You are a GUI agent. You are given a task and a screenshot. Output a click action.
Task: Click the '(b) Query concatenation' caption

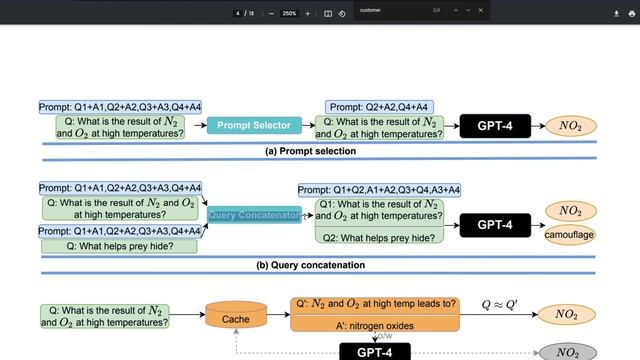click(311, 265)
